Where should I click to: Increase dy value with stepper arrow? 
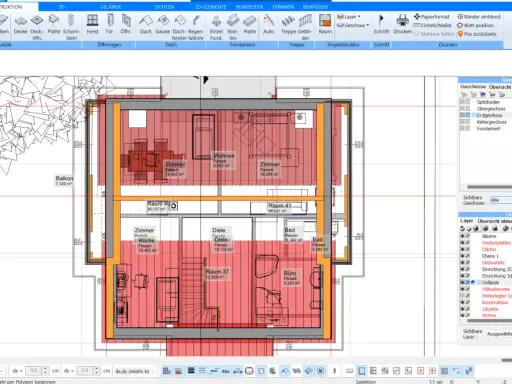click(x=97, y=369)
